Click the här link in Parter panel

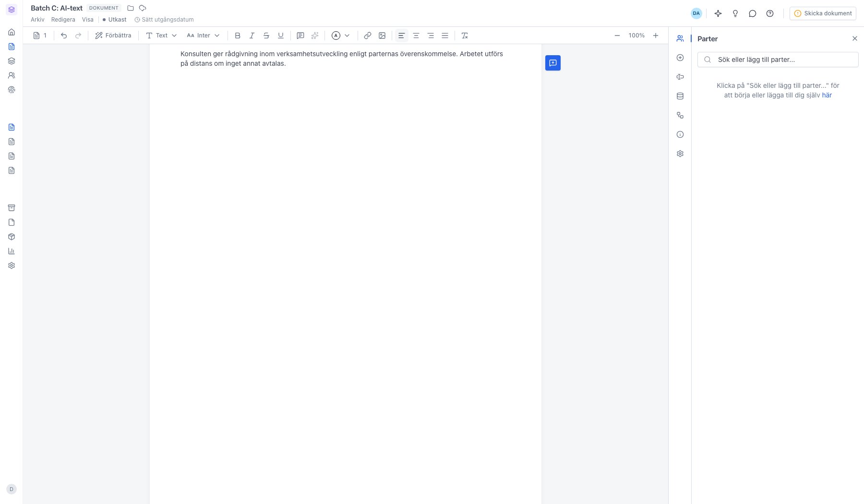(827, 95)
